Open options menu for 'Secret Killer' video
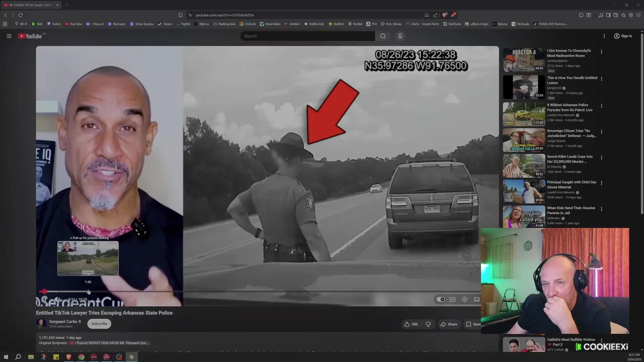This screenshot has height=362, width=644. 601,157
